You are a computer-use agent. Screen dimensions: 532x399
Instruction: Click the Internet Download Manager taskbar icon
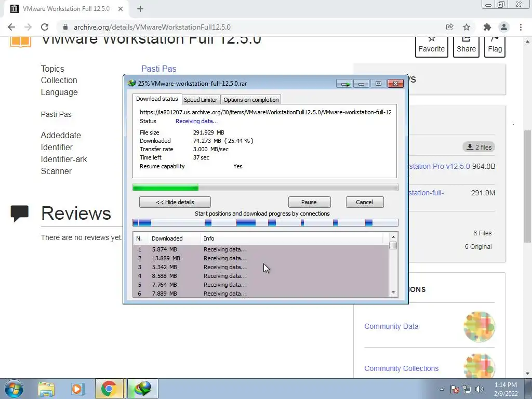(x=142, y=389)
